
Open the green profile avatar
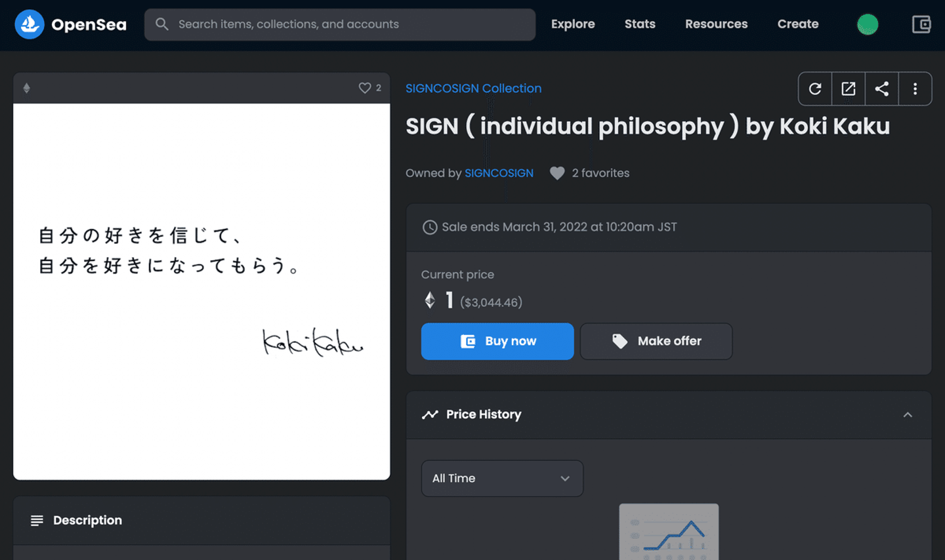[x=868, y=24]
